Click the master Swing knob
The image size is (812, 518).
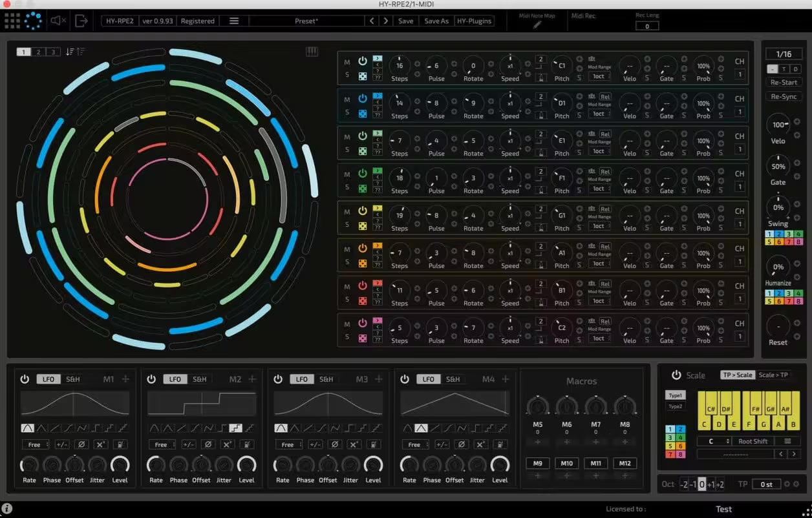[x=778, y=207]
